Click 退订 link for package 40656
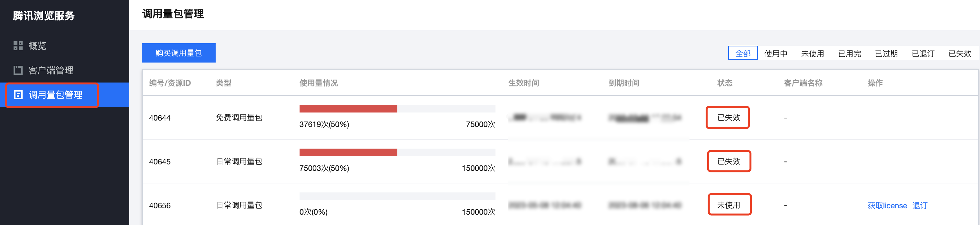 point(920,206)
